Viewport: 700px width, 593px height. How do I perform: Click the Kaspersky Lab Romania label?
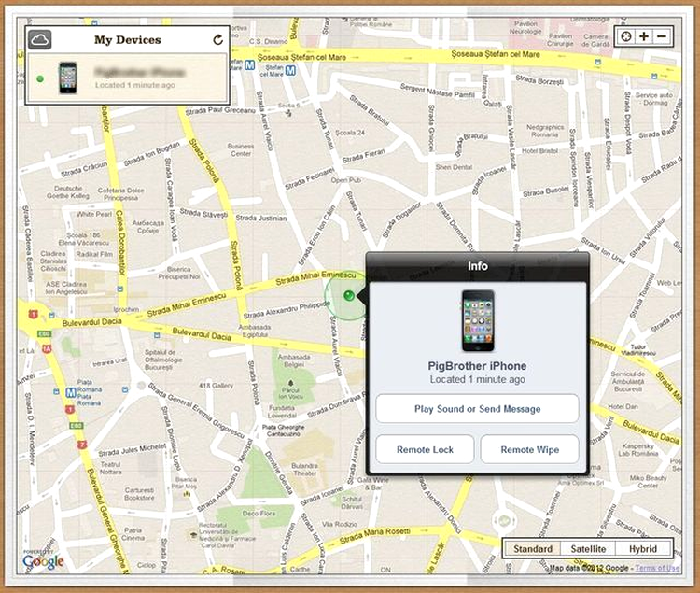[x=638, y=450]
